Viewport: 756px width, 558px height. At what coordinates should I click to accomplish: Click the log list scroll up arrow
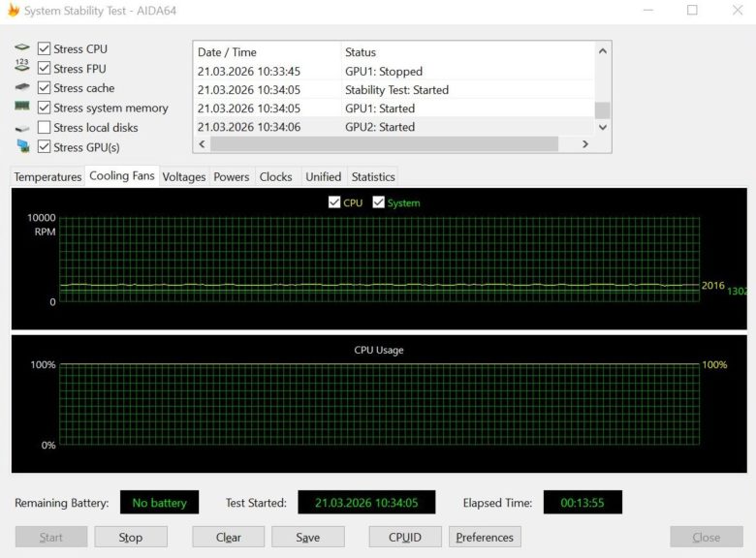click(x=602, y=51)
